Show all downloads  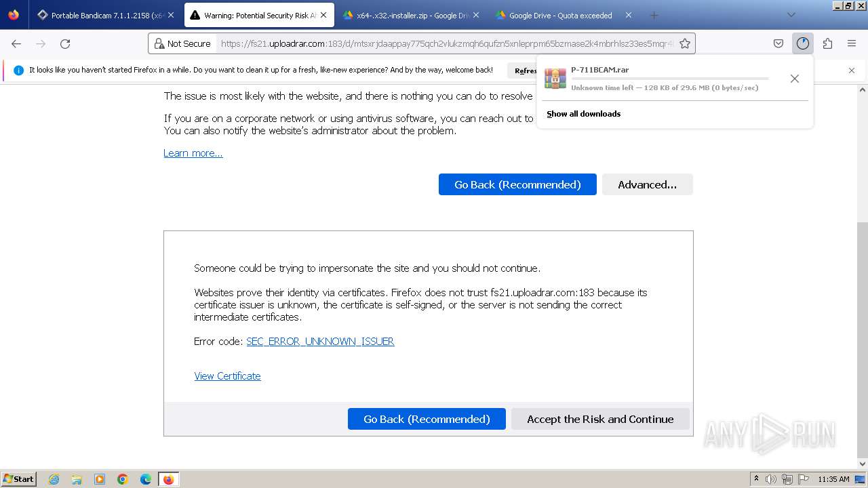583,114
